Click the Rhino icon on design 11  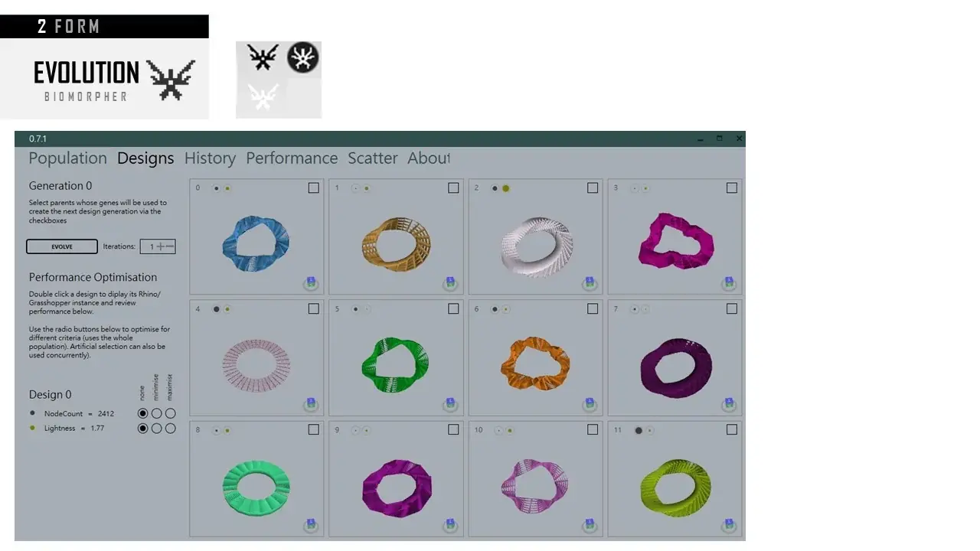[729, 526]
